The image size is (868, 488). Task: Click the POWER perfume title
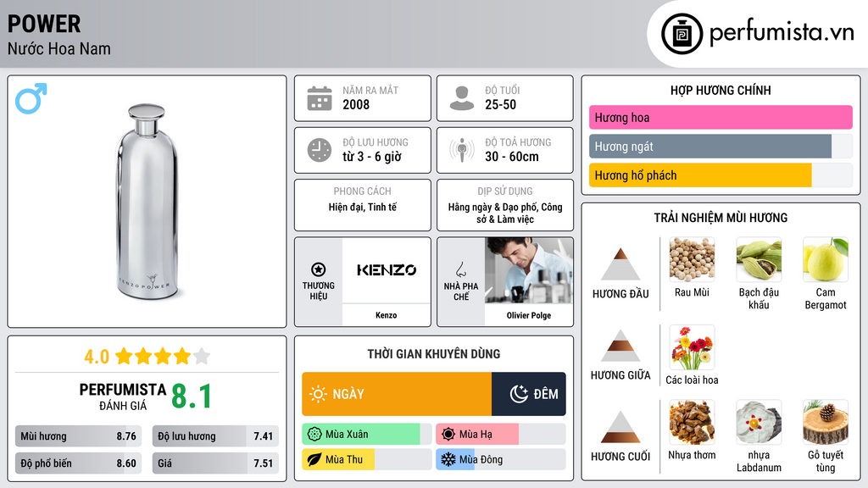[x=44, y=24]
